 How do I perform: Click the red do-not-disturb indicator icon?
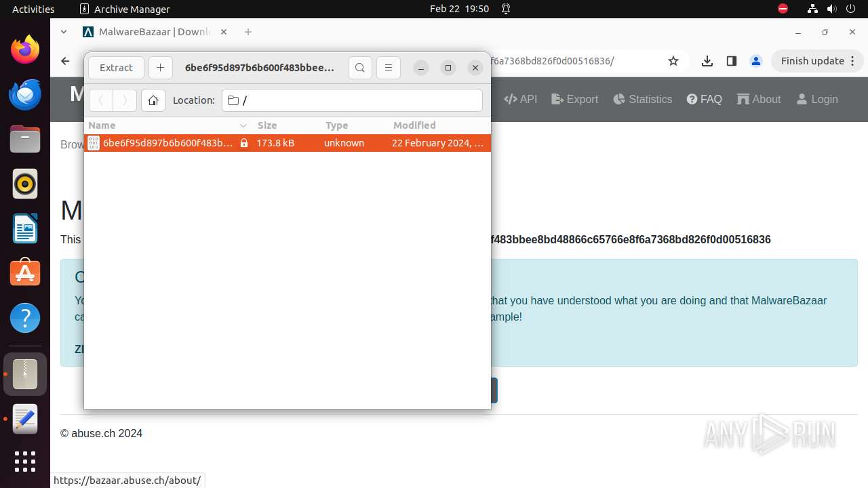[783, 9]
